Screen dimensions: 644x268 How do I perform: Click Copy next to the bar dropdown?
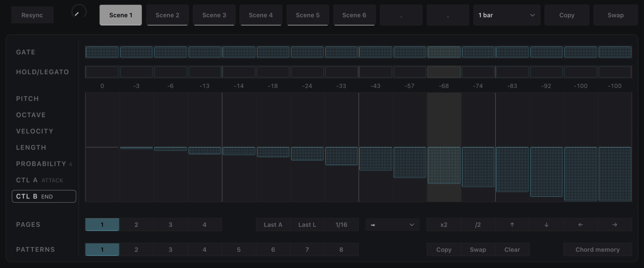(567, 15)
